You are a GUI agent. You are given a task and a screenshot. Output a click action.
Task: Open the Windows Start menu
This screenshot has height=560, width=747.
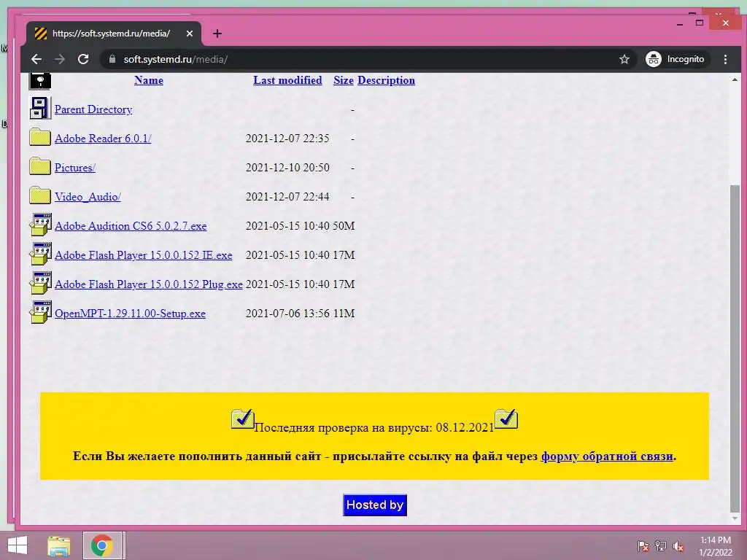point(18,545)
